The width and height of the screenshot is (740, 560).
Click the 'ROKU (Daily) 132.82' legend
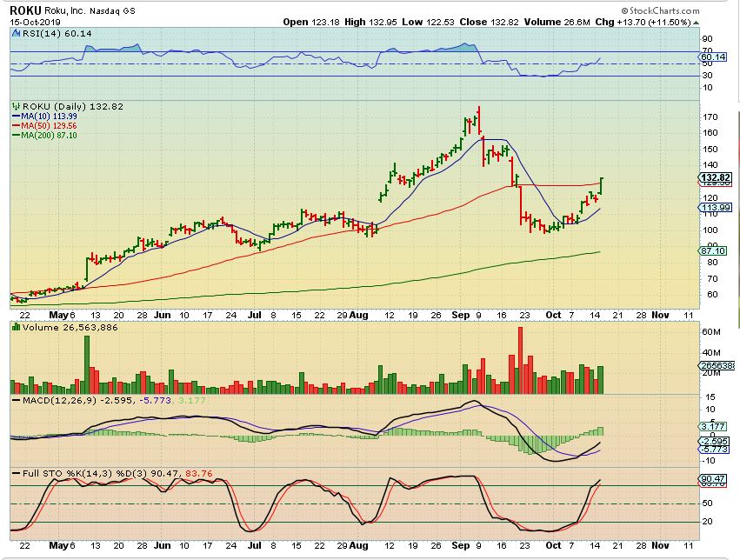point(73,107)
